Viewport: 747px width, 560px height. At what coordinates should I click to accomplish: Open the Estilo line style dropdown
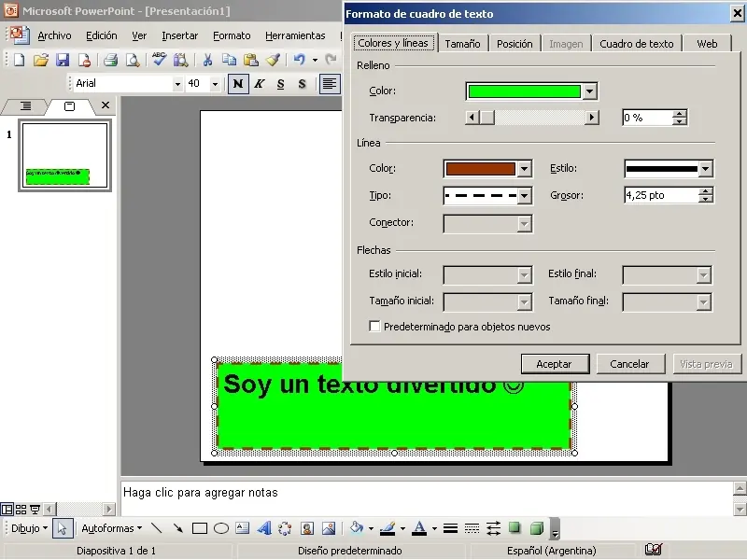coord(706,169)
